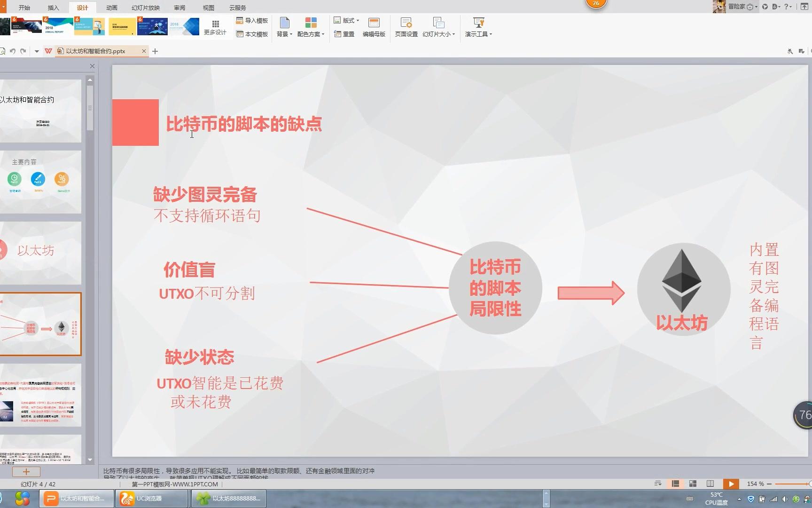Close the slide thumbnail panel
Image resolution: width=812 pixels, height=508 pixels.
point(92,66)
